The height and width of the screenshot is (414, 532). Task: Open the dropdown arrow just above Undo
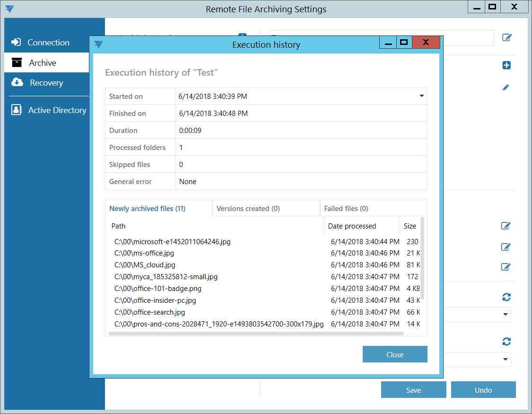(506, 360)
